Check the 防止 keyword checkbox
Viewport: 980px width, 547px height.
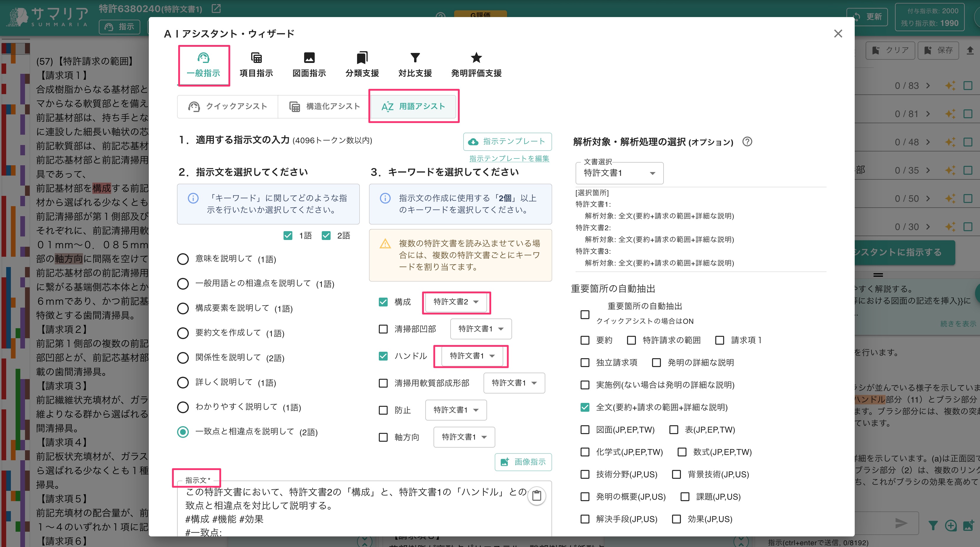[383, 411]
